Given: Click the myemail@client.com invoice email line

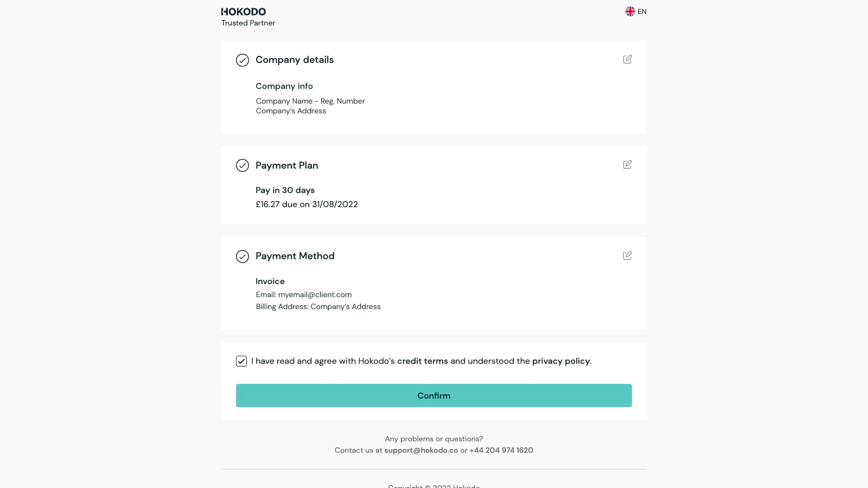Looking at the screenshot, I should (x=304, y=295).
